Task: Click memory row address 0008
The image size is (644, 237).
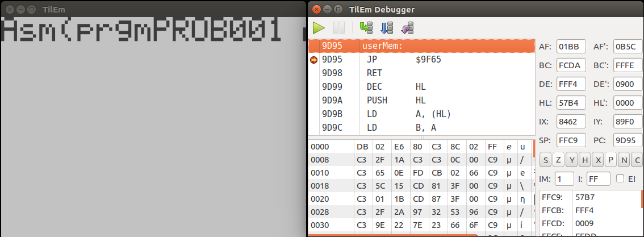Action: coord(320,160)
